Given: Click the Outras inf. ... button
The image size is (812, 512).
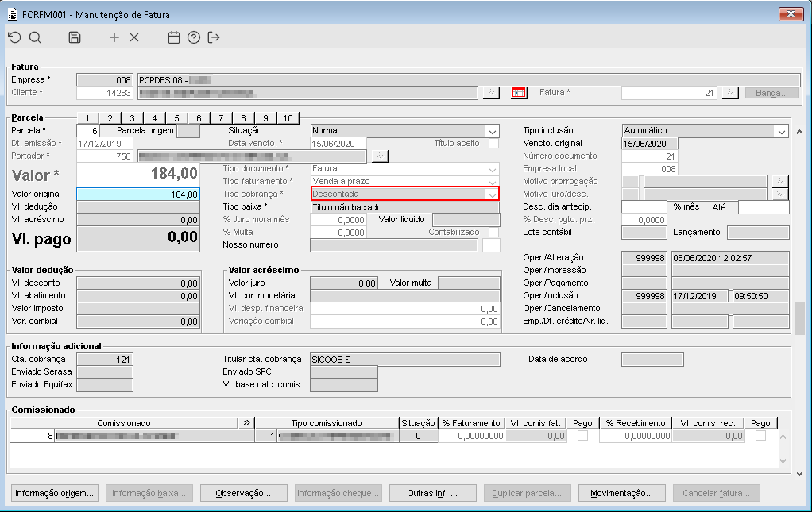Looking at the screenshot, I should [x=432, y=493].
